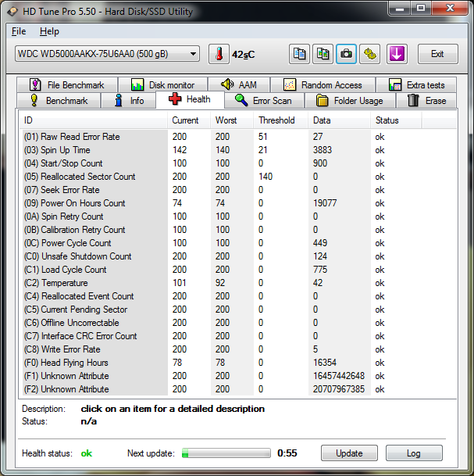Open the Help menu
The image size is (474, 476).
[x=49, y=31]
